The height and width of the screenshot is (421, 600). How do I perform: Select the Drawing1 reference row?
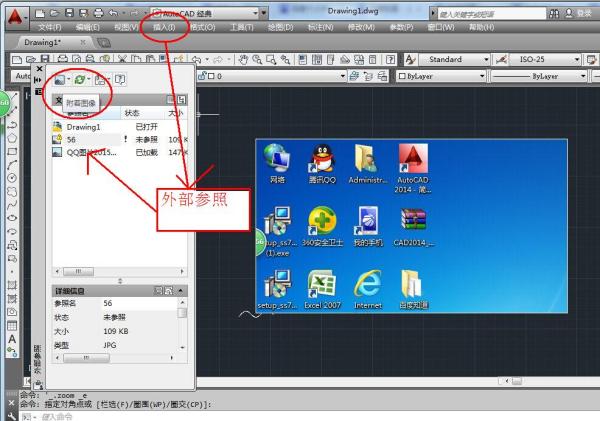click(120, 127)
